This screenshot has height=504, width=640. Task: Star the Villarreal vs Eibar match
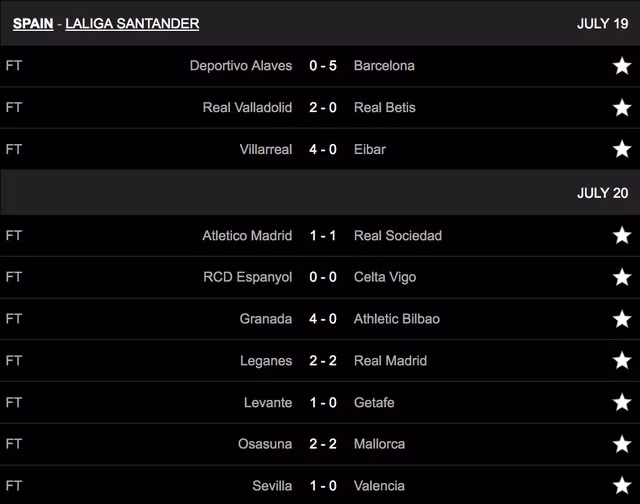point(622,150)
